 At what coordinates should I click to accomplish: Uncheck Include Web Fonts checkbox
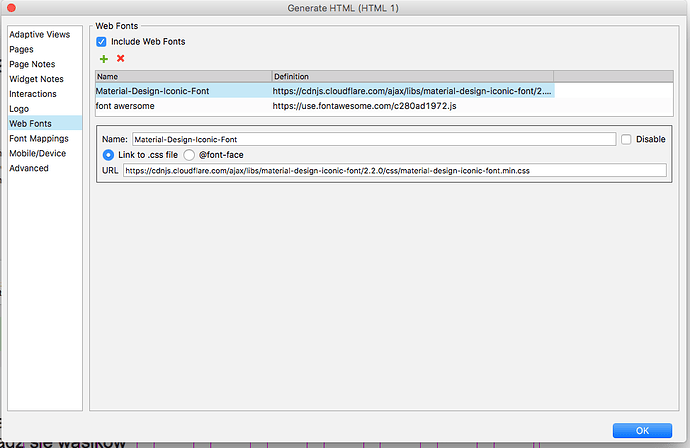point(102,42)
